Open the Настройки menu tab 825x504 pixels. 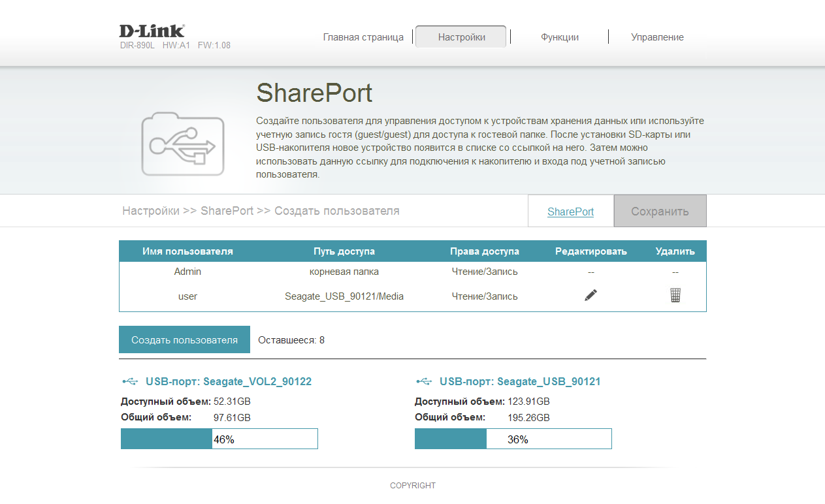pyautogui.click(x=461, y=37)
